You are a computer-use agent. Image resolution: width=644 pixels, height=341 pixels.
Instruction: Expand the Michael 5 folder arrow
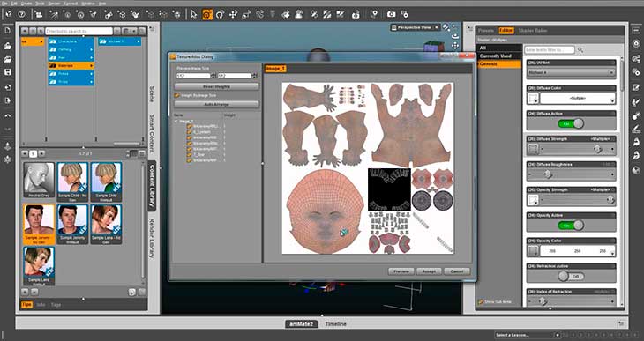pyautogui.click(x=139, y=41)
